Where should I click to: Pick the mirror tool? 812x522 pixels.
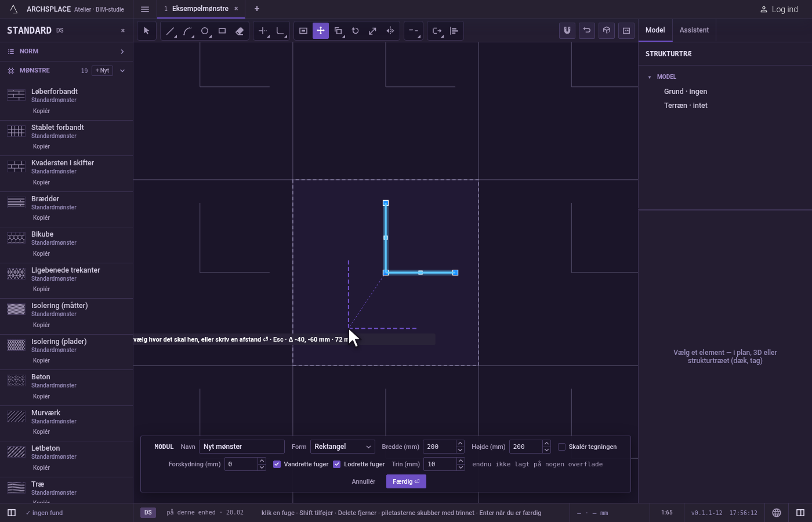pyautogui.click(x=390, y=31)
